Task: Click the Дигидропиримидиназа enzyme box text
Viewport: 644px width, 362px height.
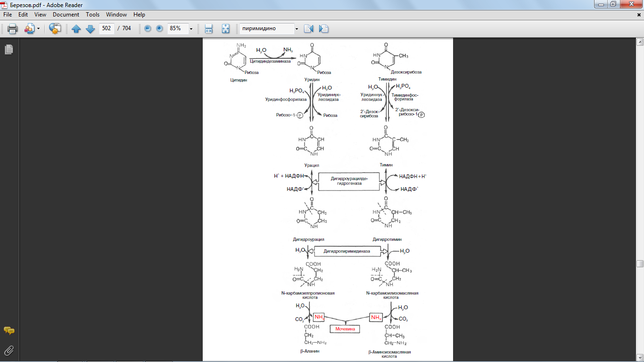Action: [347, 251]
